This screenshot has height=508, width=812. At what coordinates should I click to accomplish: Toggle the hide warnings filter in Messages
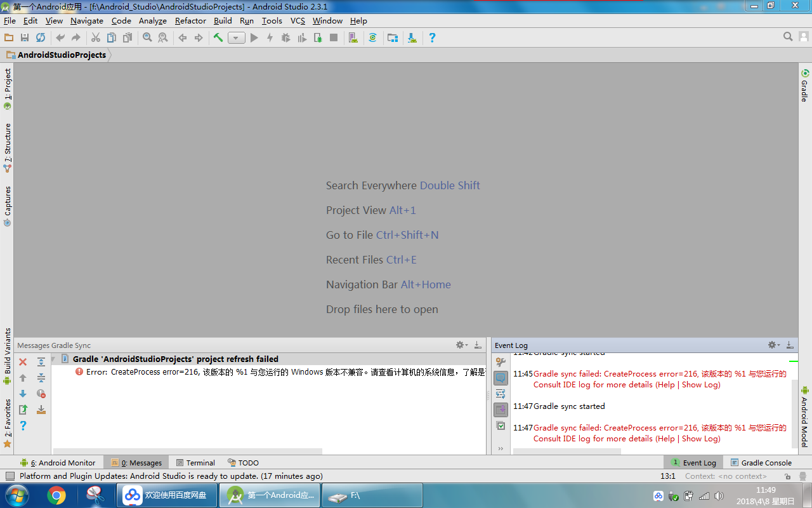(x=41, y=394)
